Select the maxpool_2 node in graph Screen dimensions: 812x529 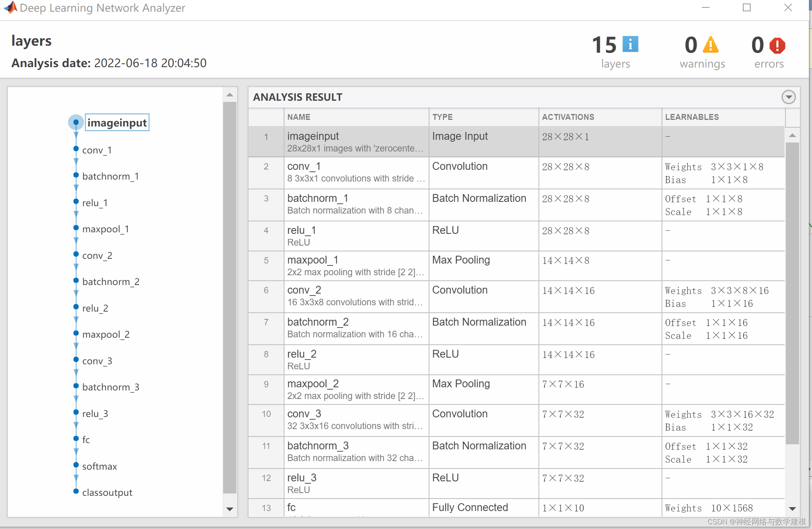tap(106, 334)
